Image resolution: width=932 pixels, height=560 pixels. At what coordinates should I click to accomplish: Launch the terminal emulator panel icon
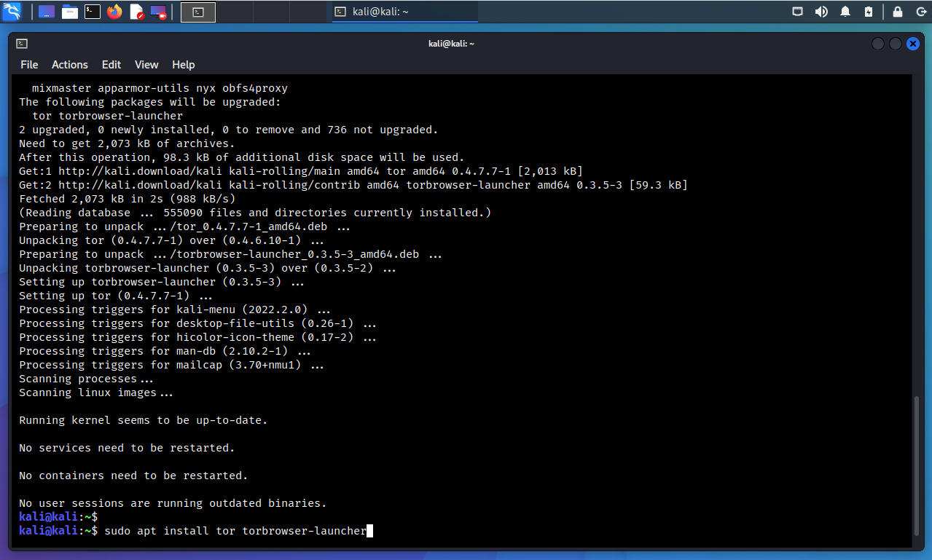tap(93, 12)
